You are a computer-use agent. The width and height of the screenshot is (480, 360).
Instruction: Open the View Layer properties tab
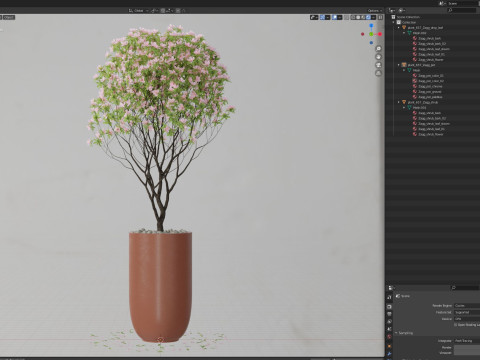[389, 321]
